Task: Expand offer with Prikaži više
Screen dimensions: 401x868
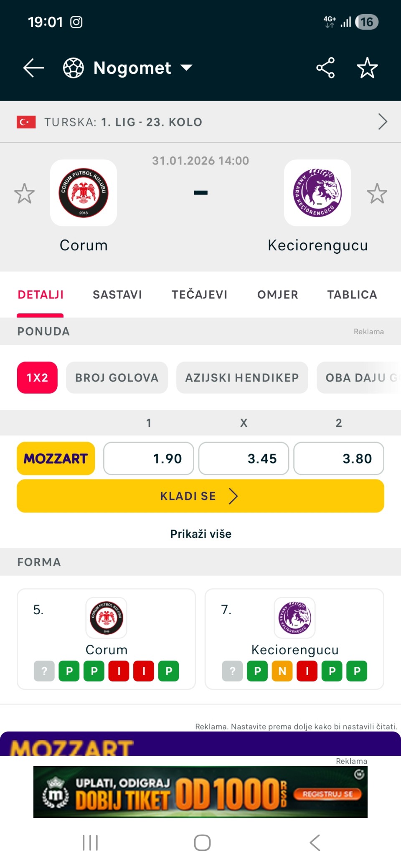Action: coord(200,534)
